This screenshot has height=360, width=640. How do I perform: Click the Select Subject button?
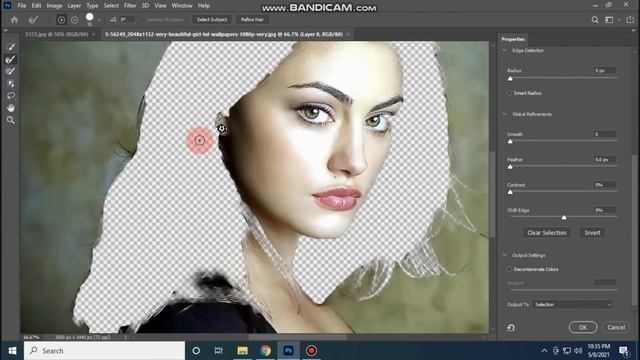[212, 20]
